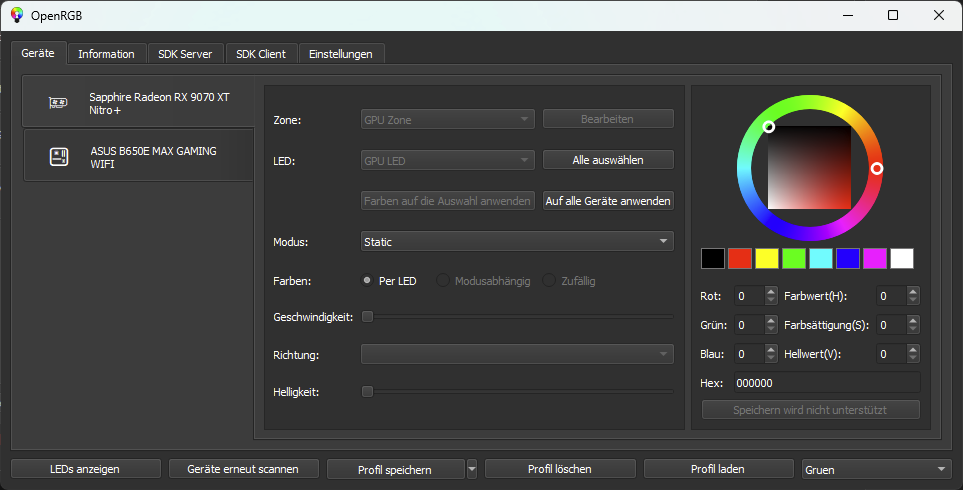Image resolution: width=963 pixels, height=490 pixels.
Task: Decrease Hellwert(V) with down arrow
Action: 913,359
